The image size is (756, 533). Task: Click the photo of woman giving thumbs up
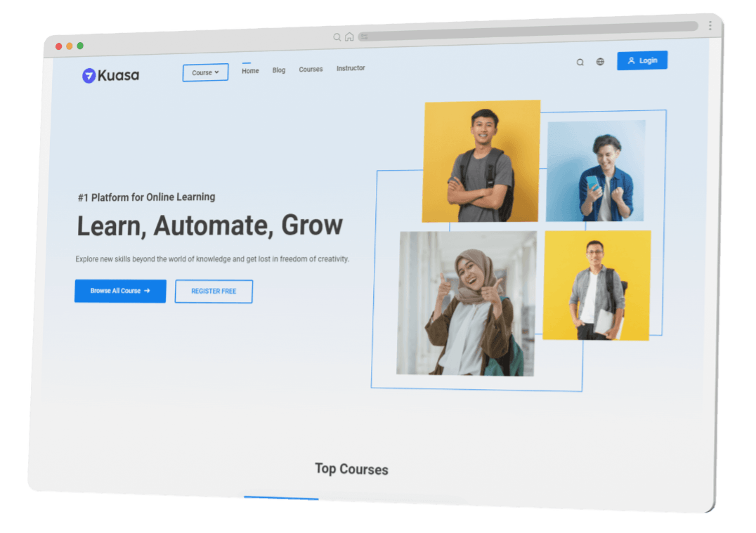pyautogui.click(x=466, y=303)
